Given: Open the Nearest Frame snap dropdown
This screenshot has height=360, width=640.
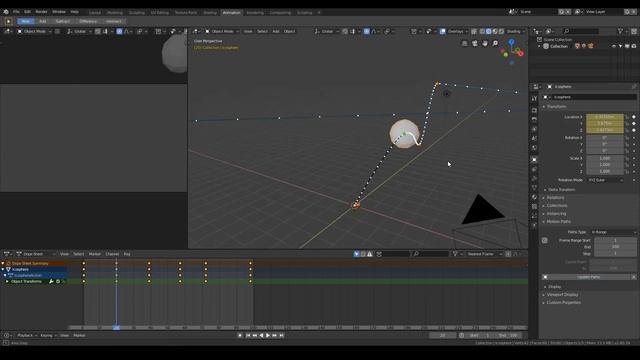Looking at the screenshot, I should tap(484, 254).
